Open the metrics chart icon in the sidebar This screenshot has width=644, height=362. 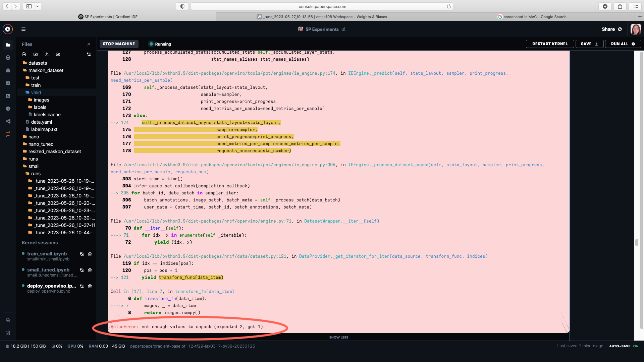[8, 83]
